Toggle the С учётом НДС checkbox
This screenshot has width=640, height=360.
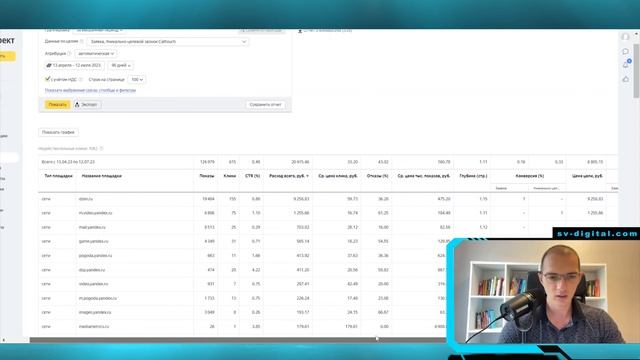click(48, 79)
